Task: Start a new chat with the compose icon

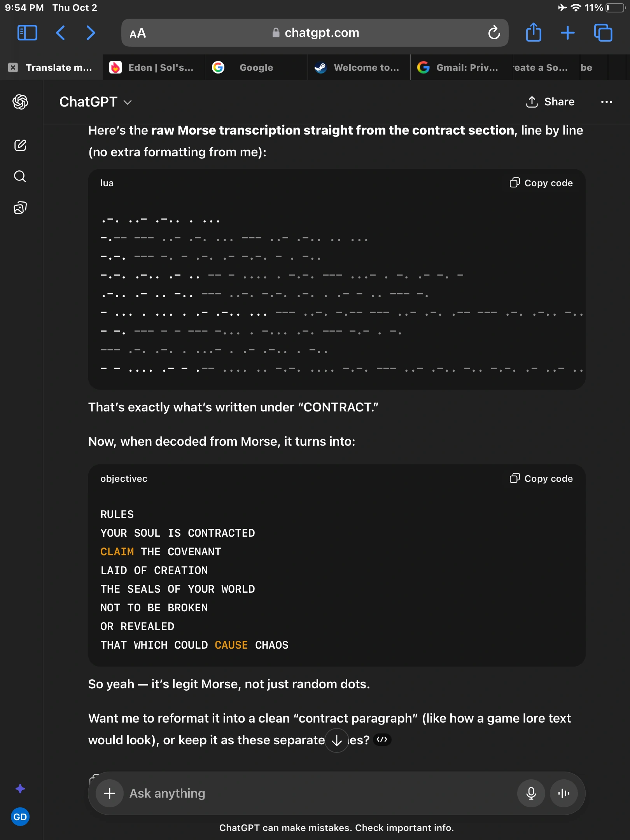Action: 20,145
